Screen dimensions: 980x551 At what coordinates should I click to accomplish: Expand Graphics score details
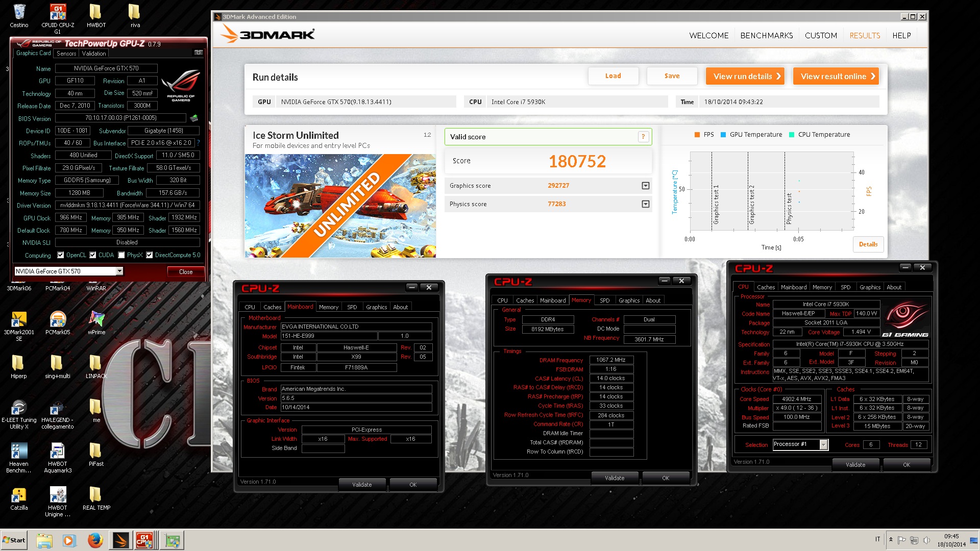point(646,186)
